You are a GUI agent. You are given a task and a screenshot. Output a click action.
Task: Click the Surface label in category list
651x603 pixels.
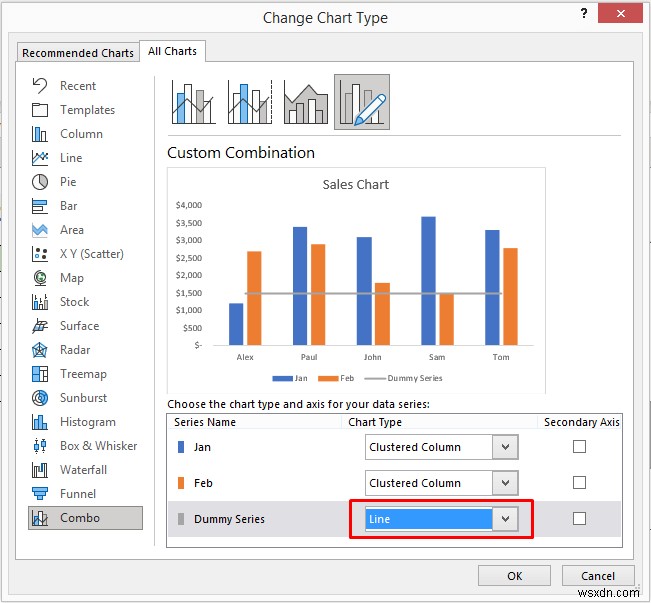click(80, 326)
